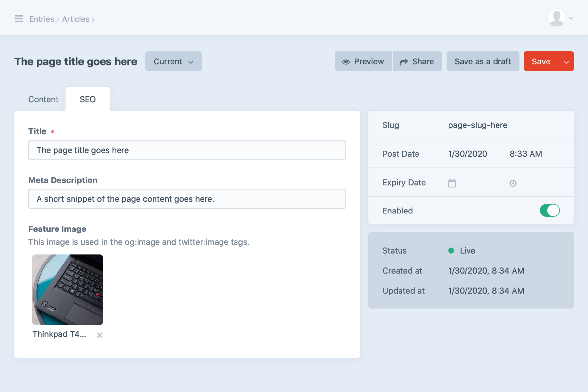Navigate to Entries via breadcrumb

pos(41,19)
